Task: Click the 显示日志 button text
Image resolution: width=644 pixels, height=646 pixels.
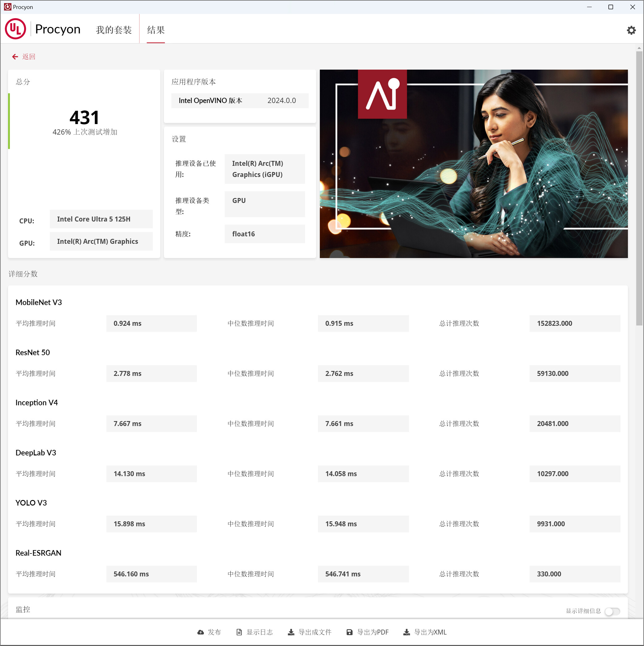Action: point(260,632)
